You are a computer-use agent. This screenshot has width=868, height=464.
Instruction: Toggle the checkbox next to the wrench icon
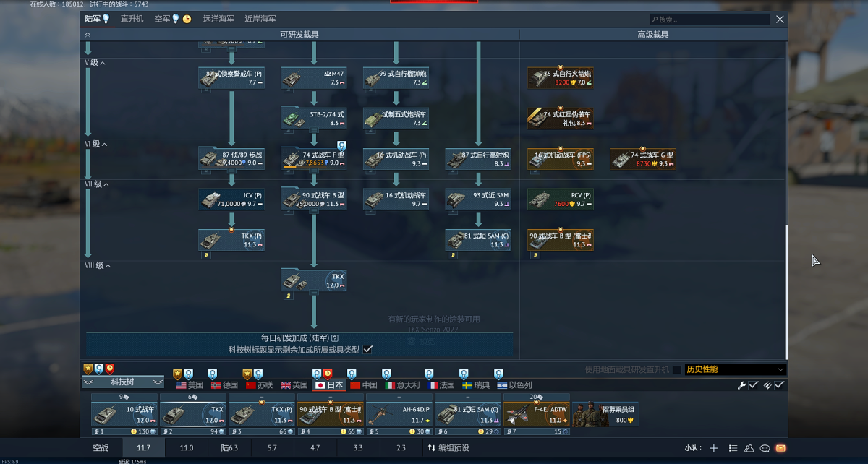pos(754,385)
